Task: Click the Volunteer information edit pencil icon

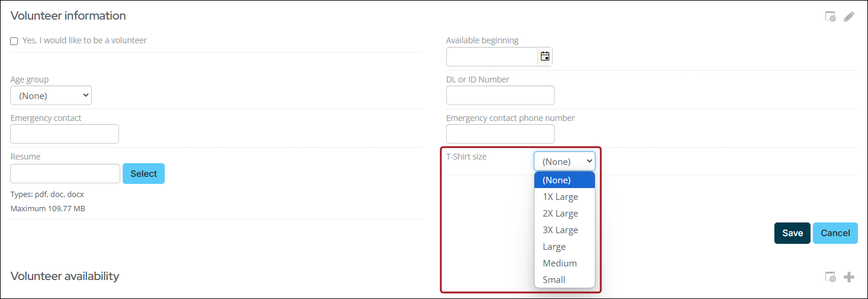Action: 849,17
